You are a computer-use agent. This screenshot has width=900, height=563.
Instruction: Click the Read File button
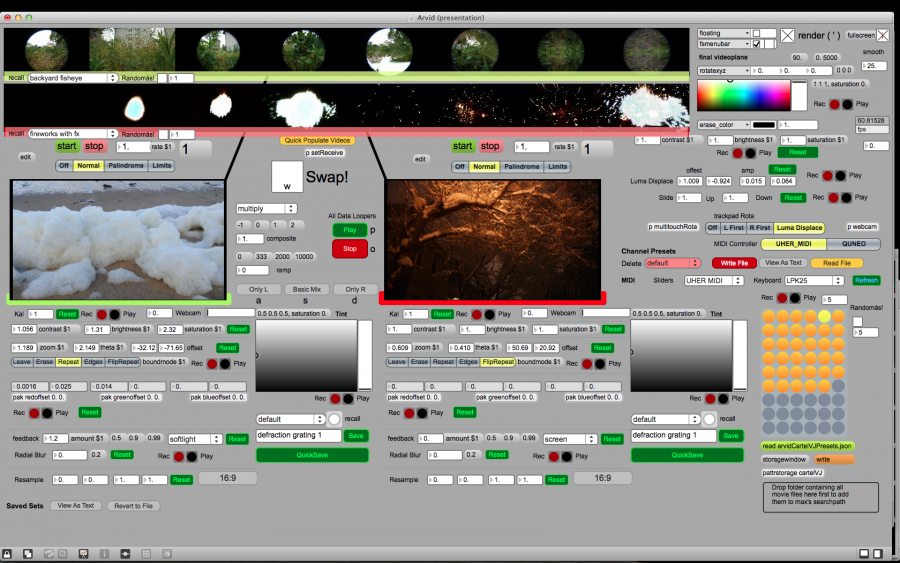point(837,263)
